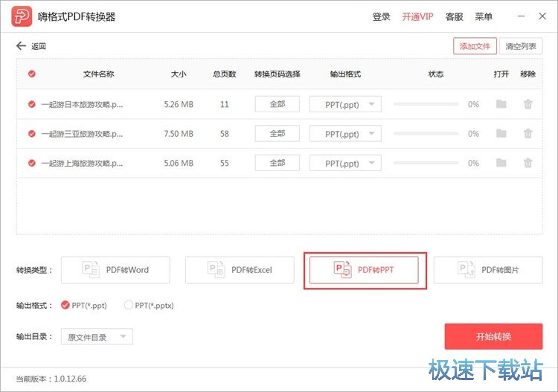Toggle the select-all checkbox in header
This screenshot has height=392, width=558.
coord(32,74)
